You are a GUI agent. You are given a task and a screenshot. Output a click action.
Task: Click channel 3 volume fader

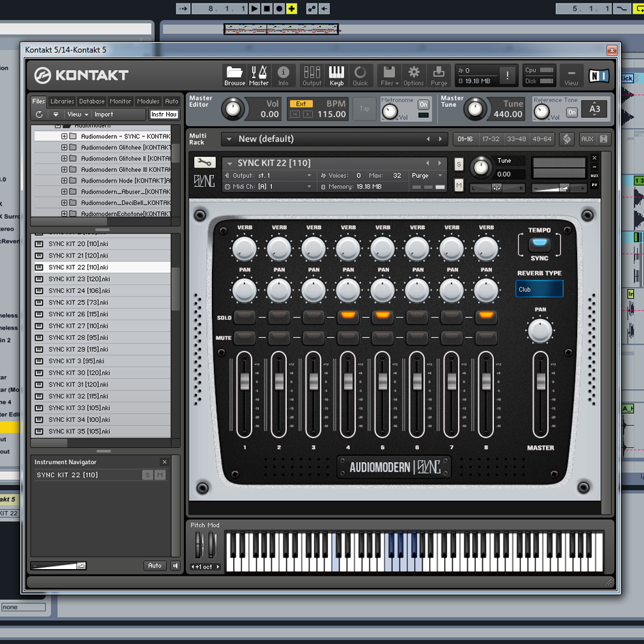(313, 381)
